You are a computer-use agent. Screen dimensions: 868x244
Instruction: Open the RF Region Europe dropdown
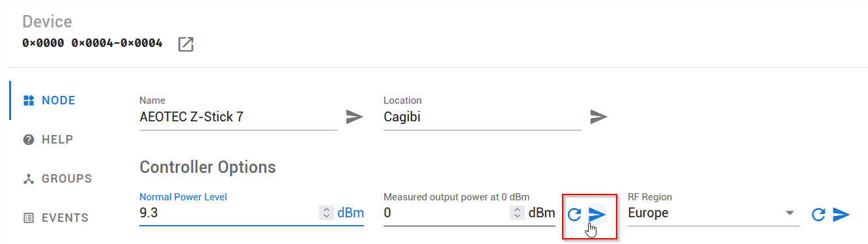coord(713,213)
